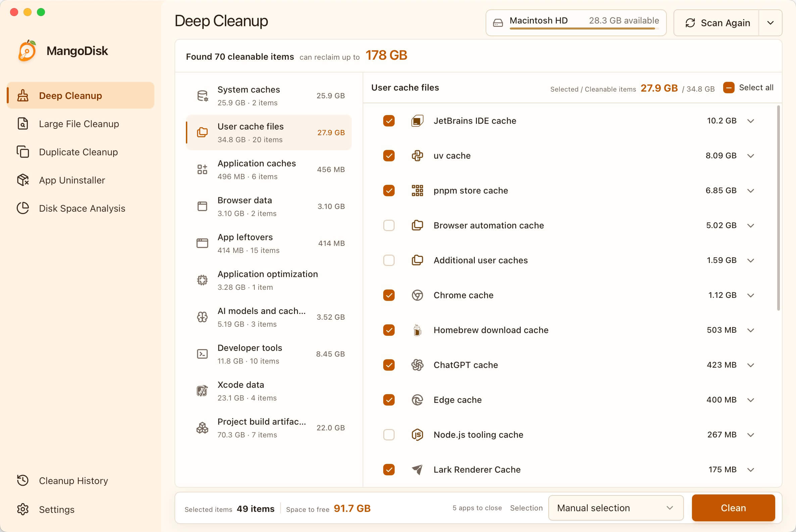Uncheck the uv cache checkbox
The width and height of the screenshot is (796, 532).
pyautogui.click(x=389, y=156)
